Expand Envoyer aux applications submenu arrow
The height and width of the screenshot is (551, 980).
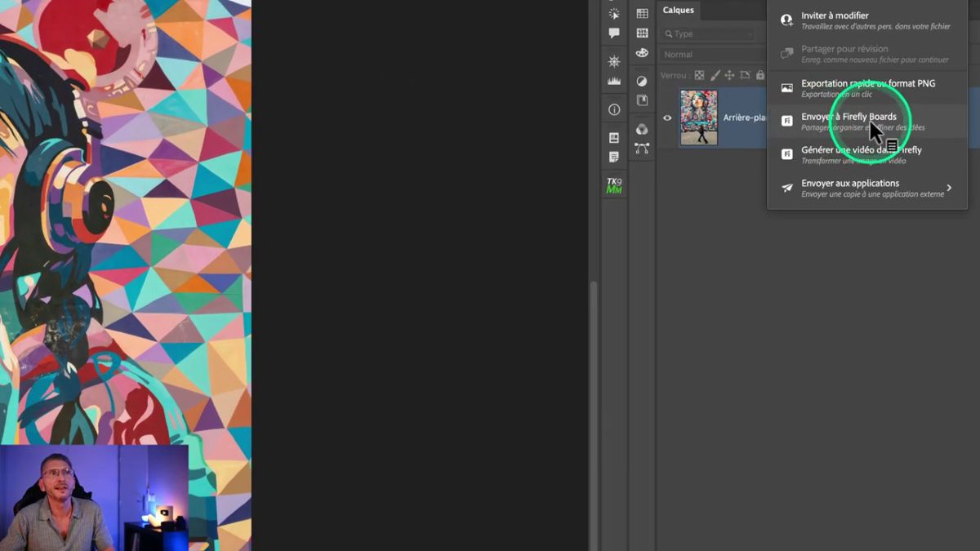(949, 188)
